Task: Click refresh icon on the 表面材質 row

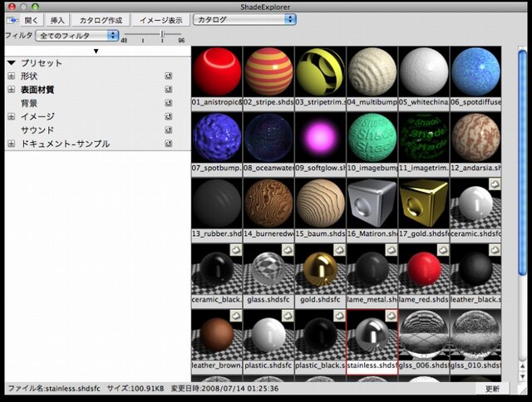Action: [x=168, y=90]
